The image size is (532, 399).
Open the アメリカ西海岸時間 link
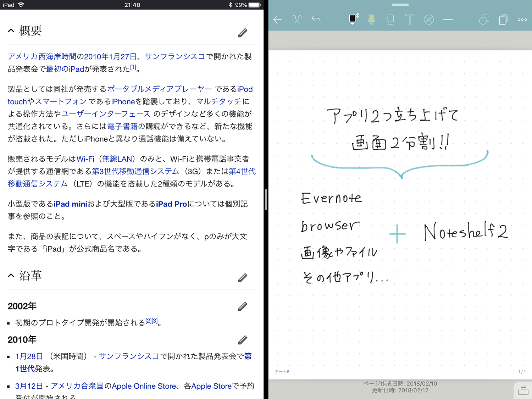(x=42, y=56)
